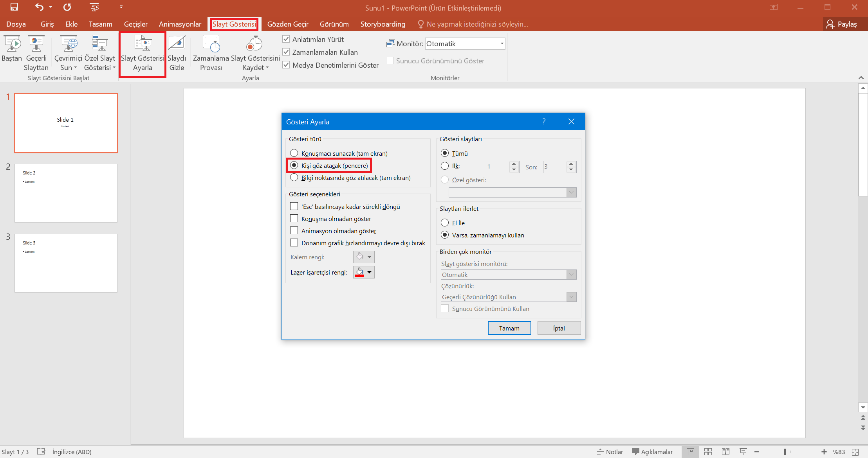Select Slide 3 thumbnail

pos(66,263)
